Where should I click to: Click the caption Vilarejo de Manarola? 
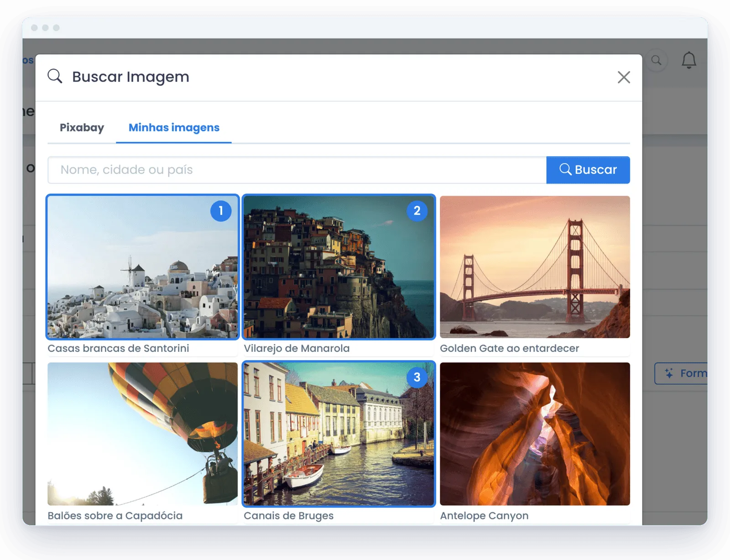(x=297, y=348)
